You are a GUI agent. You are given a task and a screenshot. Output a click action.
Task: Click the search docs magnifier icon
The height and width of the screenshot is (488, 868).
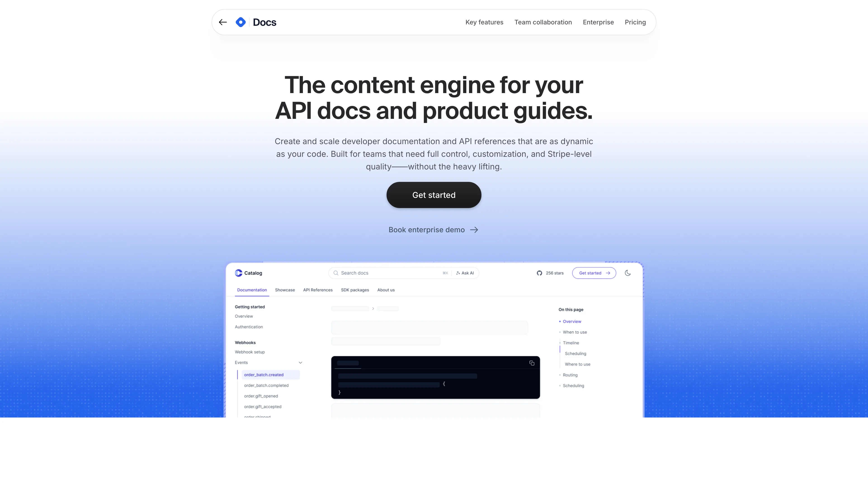coord(336,273)
